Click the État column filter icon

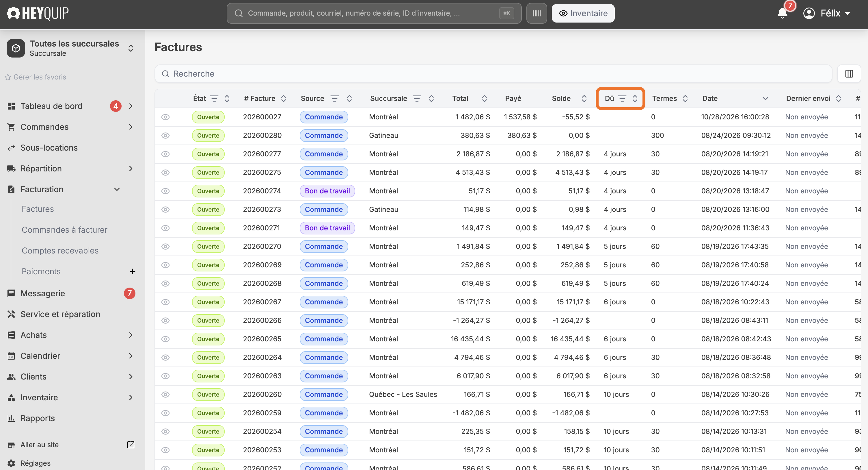click(x=214, y=99)
